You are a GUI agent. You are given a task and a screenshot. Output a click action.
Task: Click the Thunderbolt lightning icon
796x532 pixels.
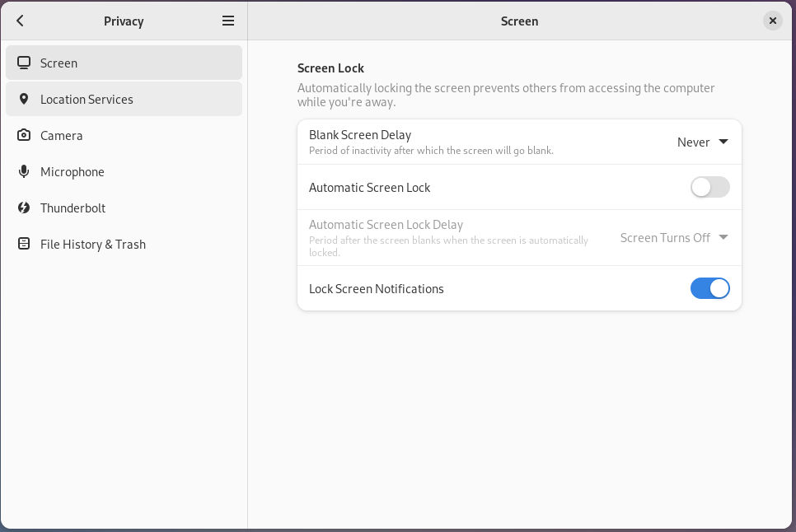(x=24, y=208)
